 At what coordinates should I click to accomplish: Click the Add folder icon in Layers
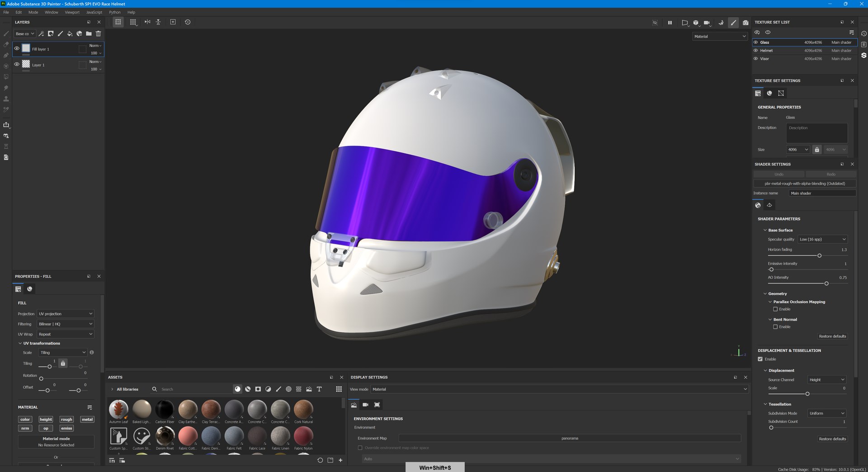coord(89,33)
